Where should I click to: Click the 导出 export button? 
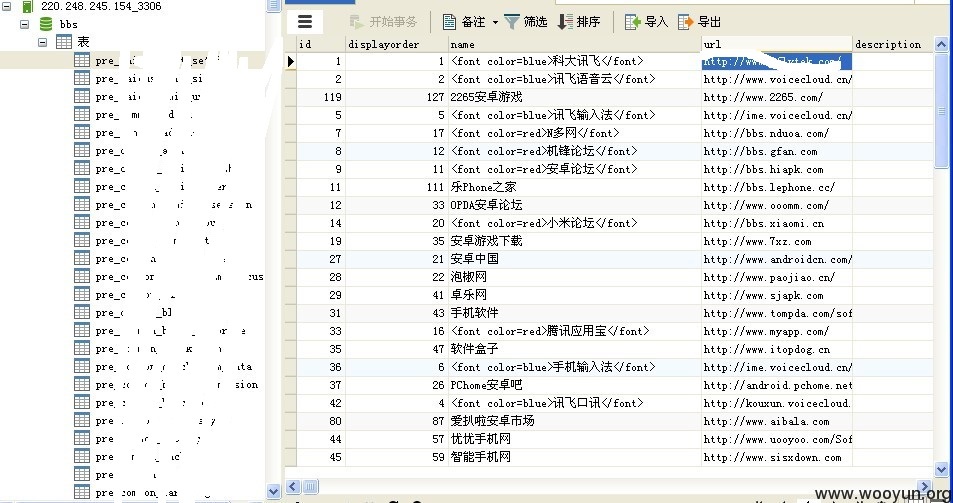pos(700,22)
